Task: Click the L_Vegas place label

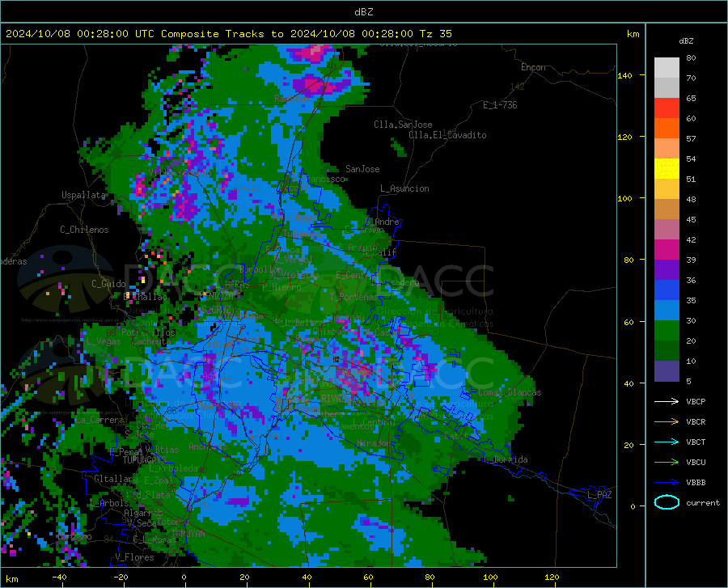Action: click(104, 341)
